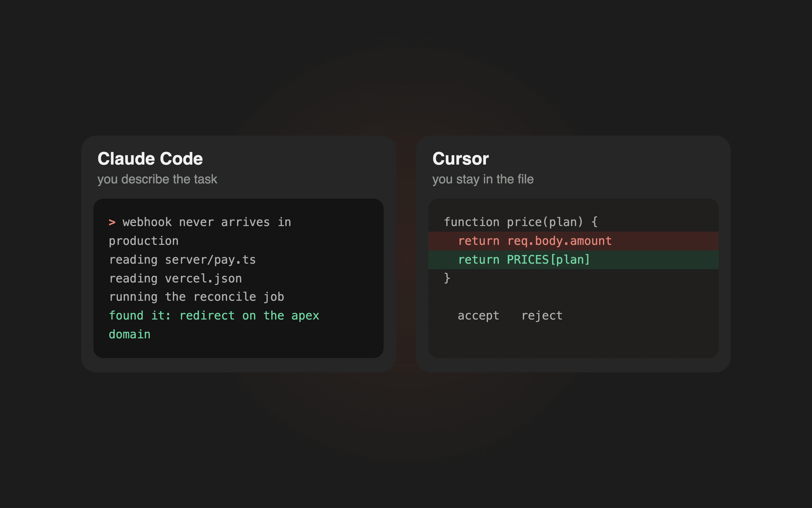Image resolution: width=812 pixels, height=508 pixels.
Task: Click the Cursor heading
Action: [x=460, y=158]
